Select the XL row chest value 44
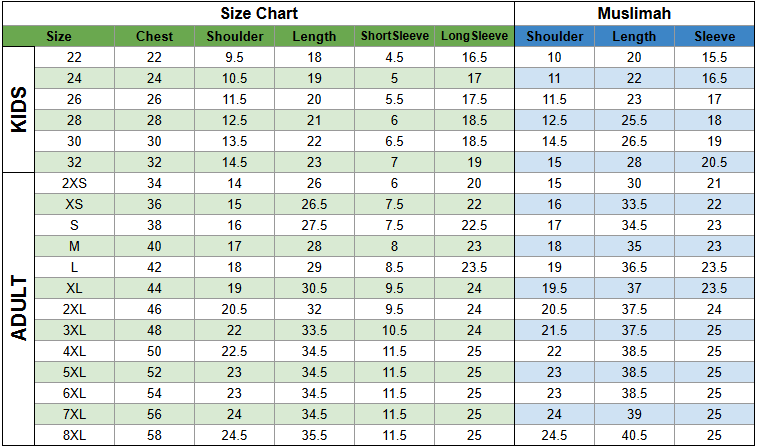The height and width of the screenshot is (447, 757). coord(154,288)
